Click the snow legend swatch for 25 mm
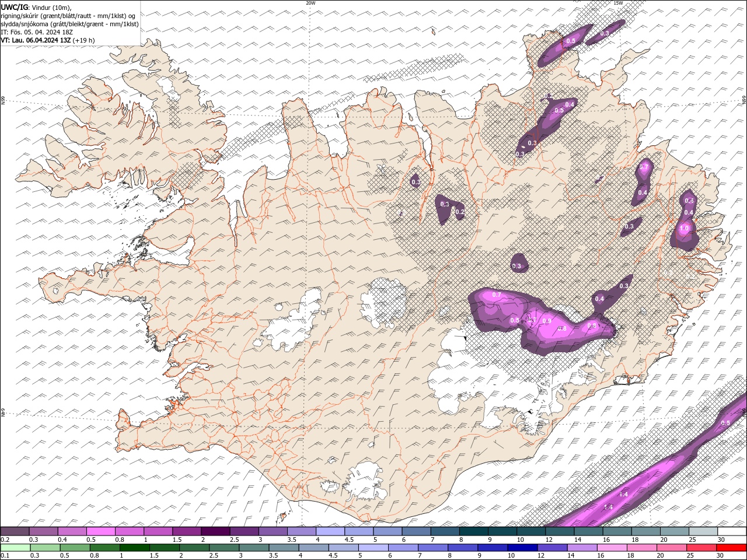 click(x=703, y=531)
